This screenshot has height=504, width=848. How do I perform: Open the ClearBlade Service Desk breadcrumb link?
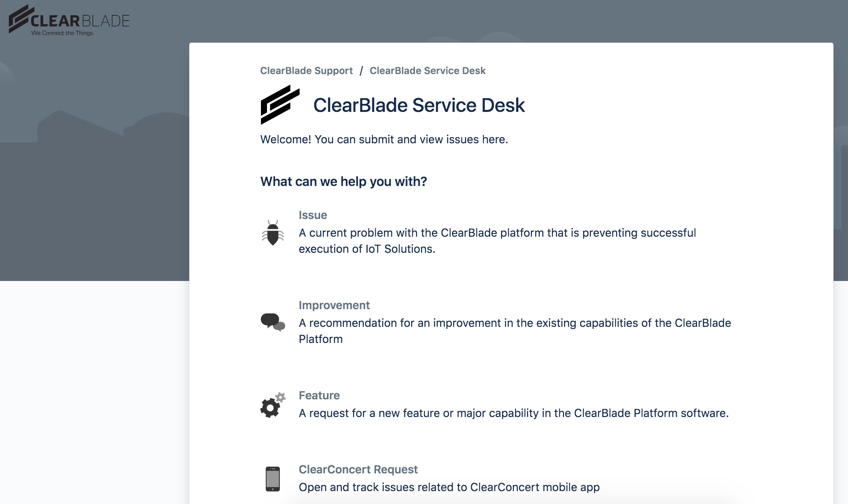point(427,71)
